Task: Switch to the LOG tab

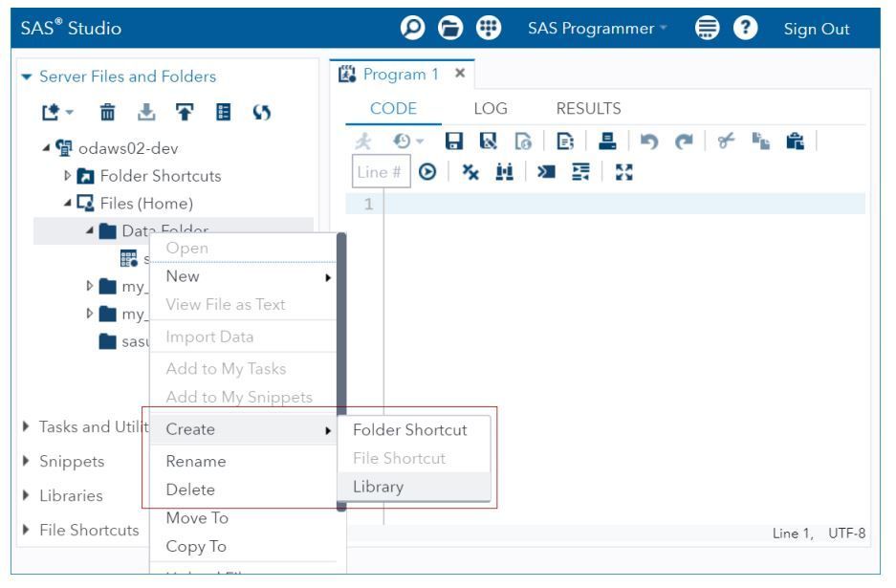Action: click(491, 109)
